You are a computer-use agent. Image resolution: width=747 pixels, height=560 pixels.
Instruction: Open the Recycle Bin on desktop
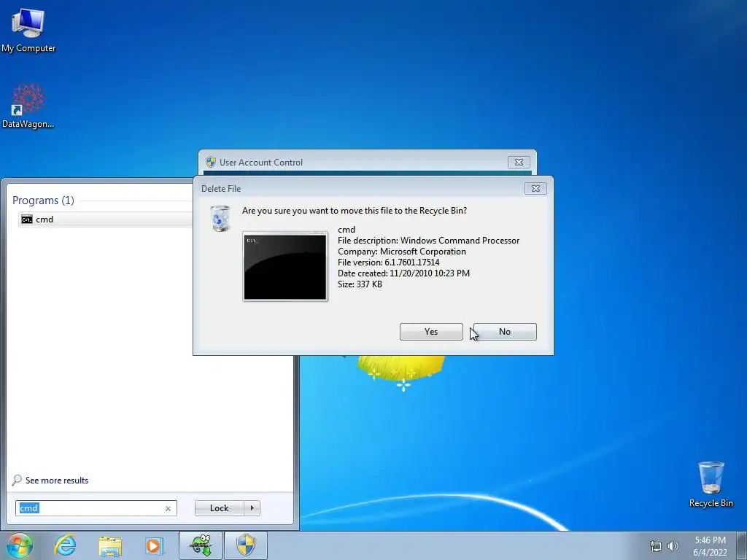pos(711,484)
